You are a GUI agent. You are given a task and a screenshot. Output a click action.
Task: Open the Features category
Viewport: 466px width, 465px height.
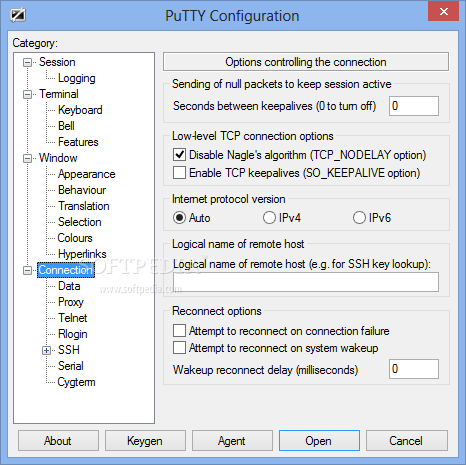pyautogui.click(x=78, y=142)
